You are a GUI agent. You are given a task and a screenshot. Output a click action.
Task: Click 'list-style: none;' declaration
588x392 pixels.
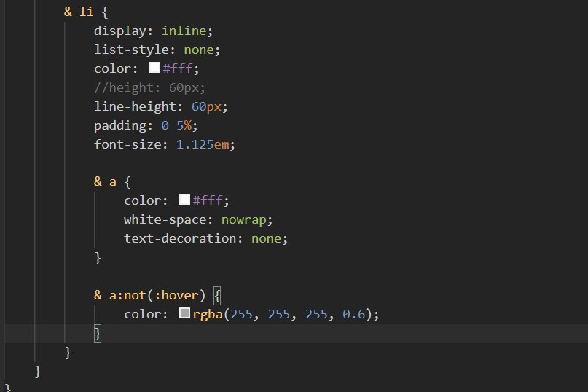(x=157, y=50)
